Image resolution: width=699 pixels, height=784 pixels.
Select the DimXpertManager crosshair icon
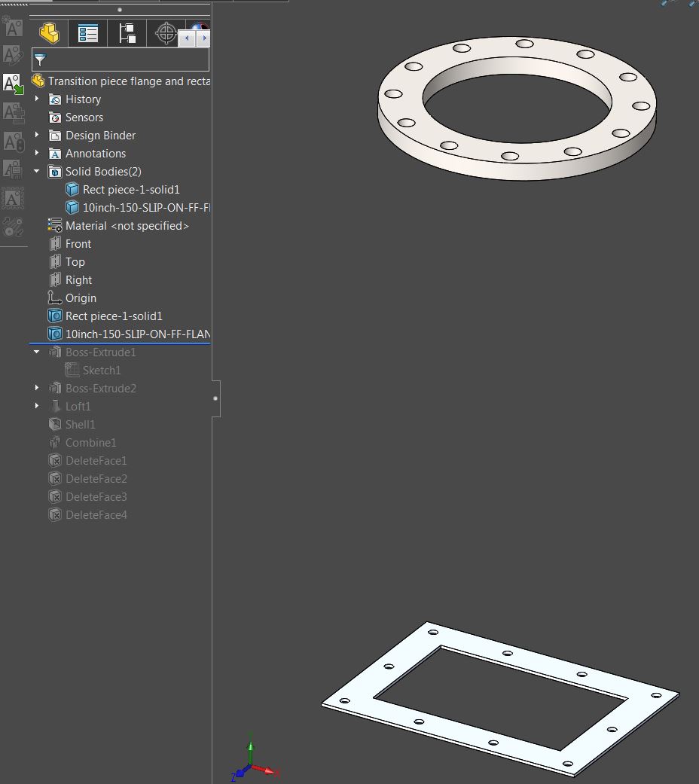[164, 33]
